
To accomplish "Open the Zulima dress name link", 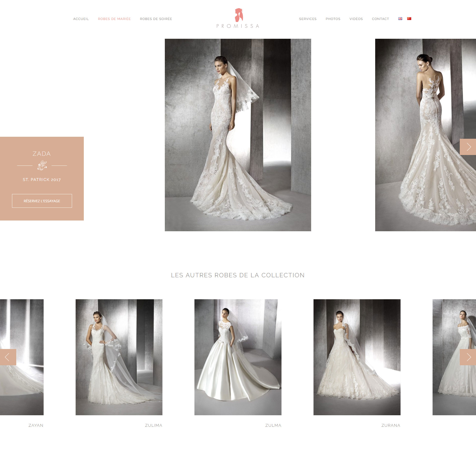I will pyautogui.click(x=154, y=425).
